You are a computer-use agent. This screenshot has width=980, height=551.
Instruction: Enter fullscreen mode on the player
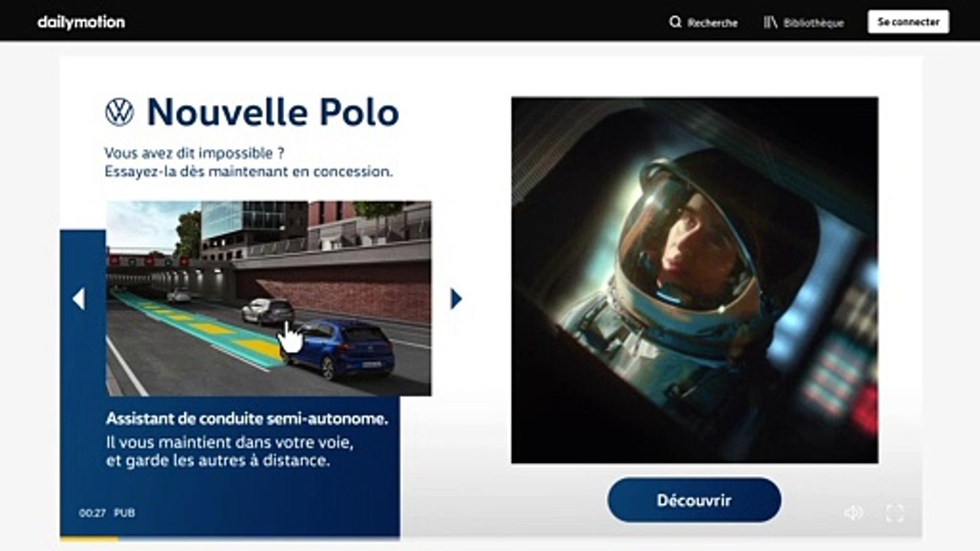click(894, 513)
